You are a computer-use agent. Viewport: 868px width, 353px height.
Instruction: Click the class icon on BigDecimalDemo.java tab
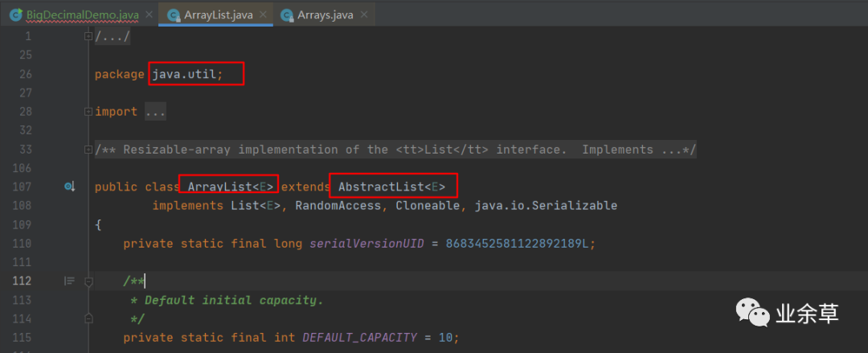(16, 15)
